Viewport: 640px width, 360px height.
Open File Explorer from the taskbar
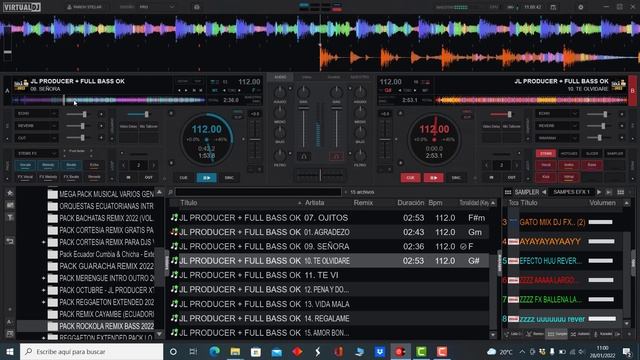(235, 351)
